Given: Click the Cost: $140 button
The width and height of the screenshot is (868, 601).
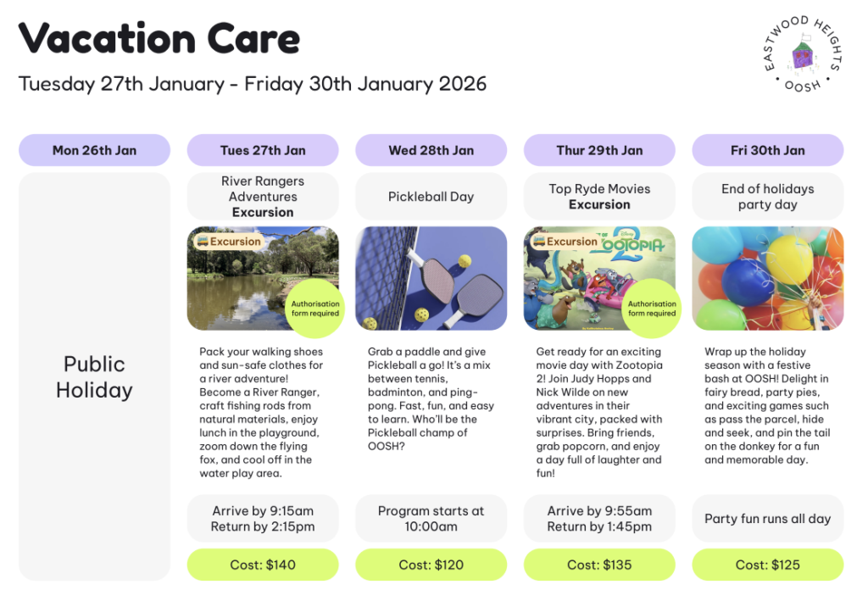Looking at the screenshot, I should point(263,565).
